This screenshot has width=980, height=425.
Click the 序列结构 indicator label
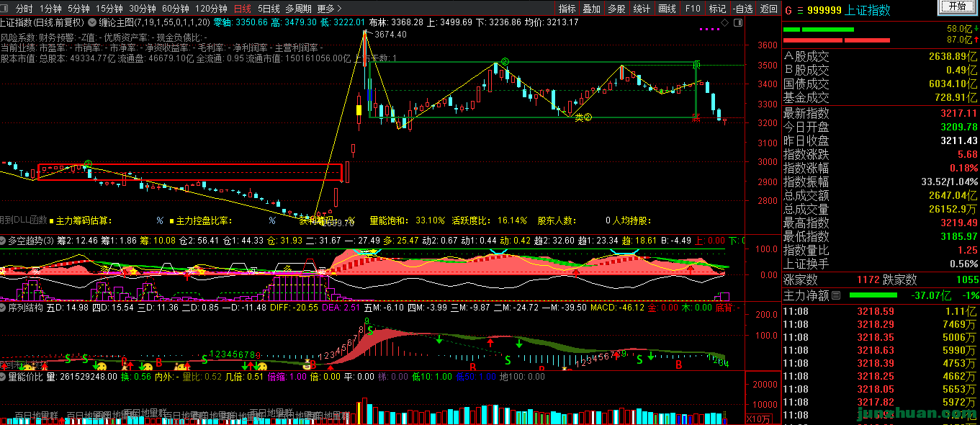pyautogui.click(x=27, y=308)
